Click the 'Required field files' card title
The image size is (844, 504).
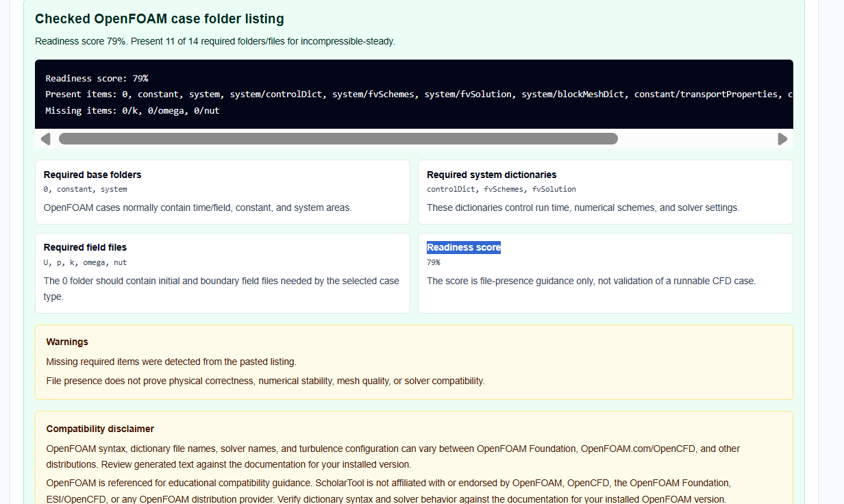tap(85, 247)
